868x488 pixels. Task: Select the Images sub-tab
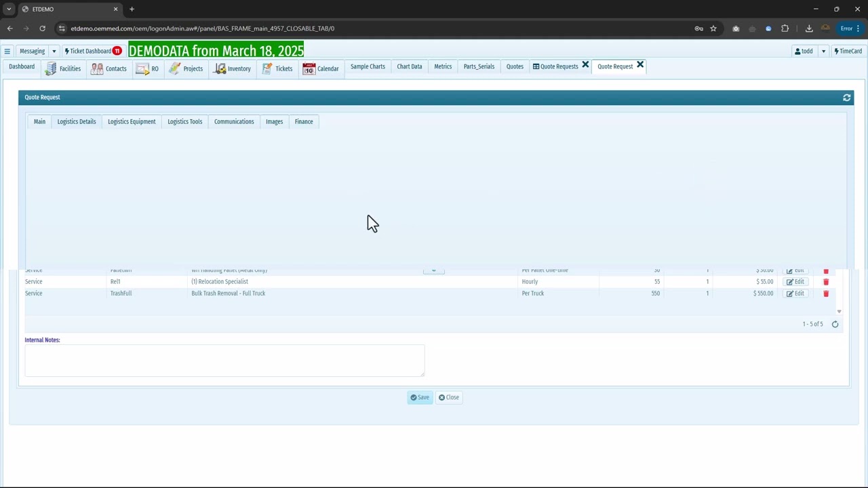point(274,121)
